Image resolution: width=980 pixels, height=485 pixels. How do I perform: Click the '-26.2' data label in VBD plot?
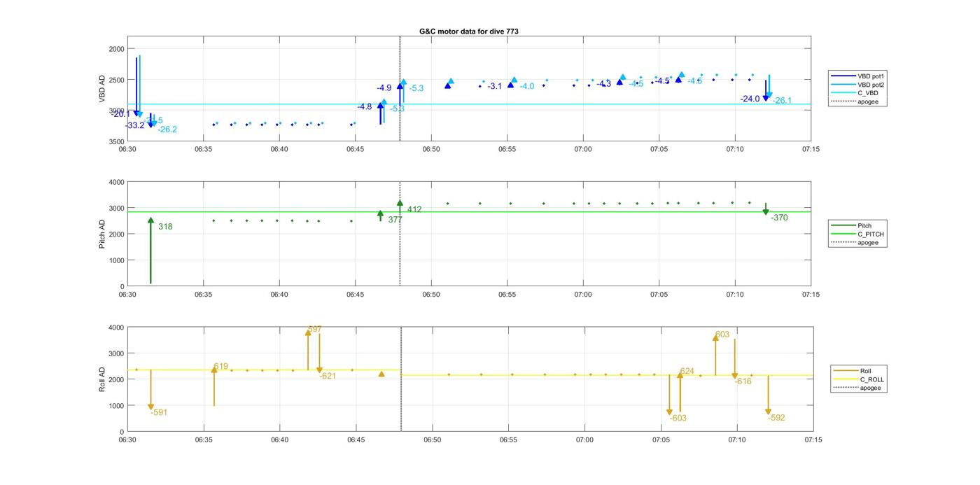coord(167,129)
